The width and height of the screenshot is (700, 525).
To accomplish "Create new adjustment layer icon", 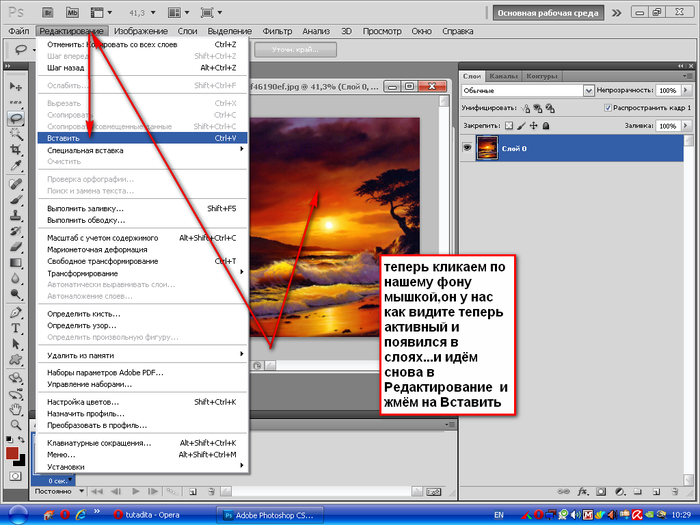I will pos(620,492).
